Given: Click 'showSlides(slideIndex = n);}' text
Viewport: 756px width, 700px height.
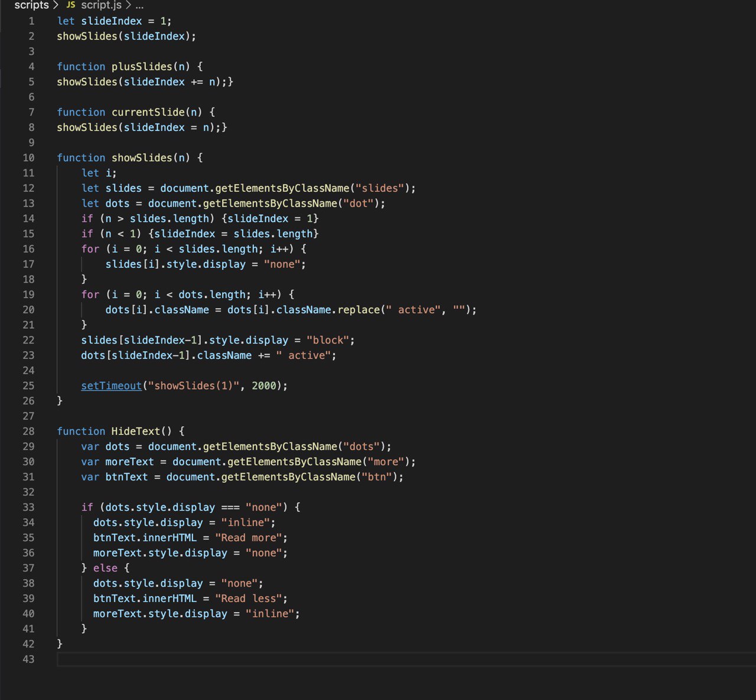Looking at the screenshot, I should click(x=142, y=127).
